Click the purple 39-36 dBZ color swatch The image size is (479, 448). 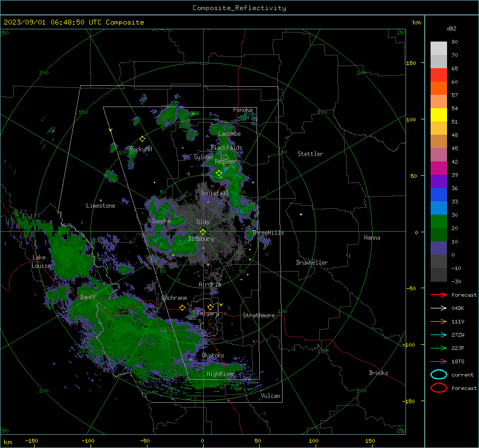tap(439, 181)
